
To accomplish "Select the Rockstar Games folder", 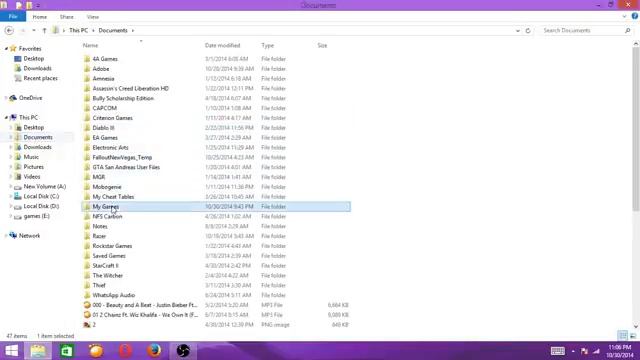I will coord(112,246).
